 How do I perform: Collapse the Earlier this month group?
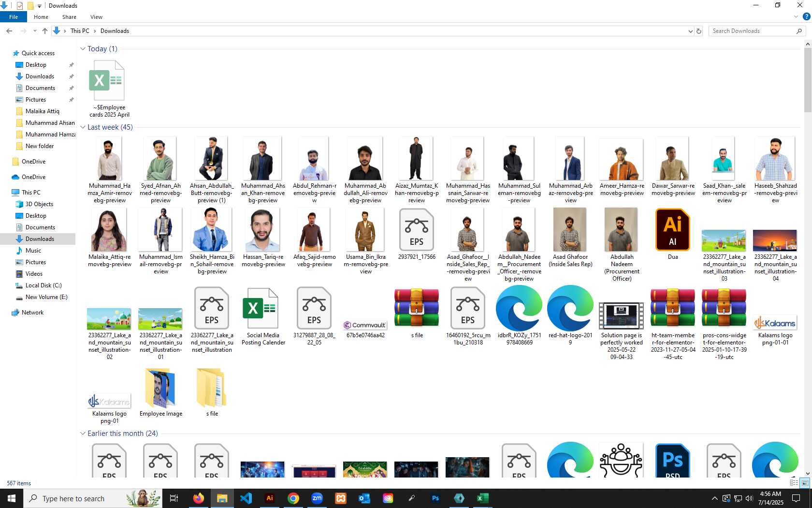pyautogui.click(x=83, y=433)
